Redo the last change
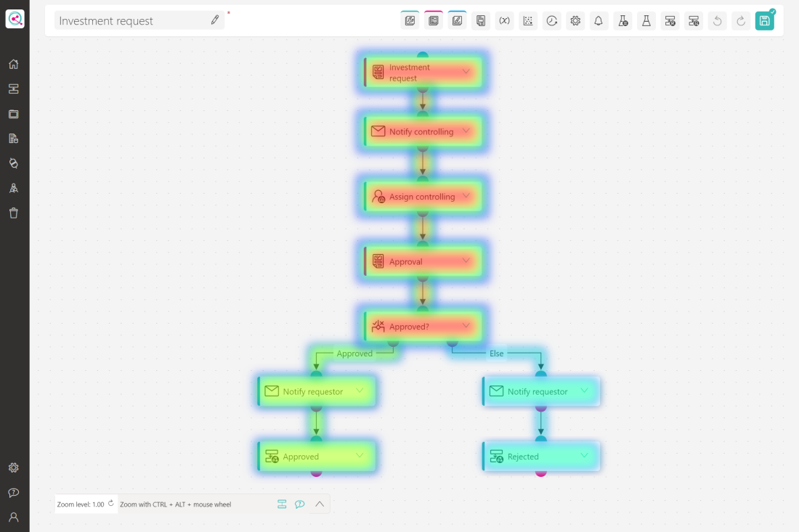The image size is (799, 532). click(741, 21)
